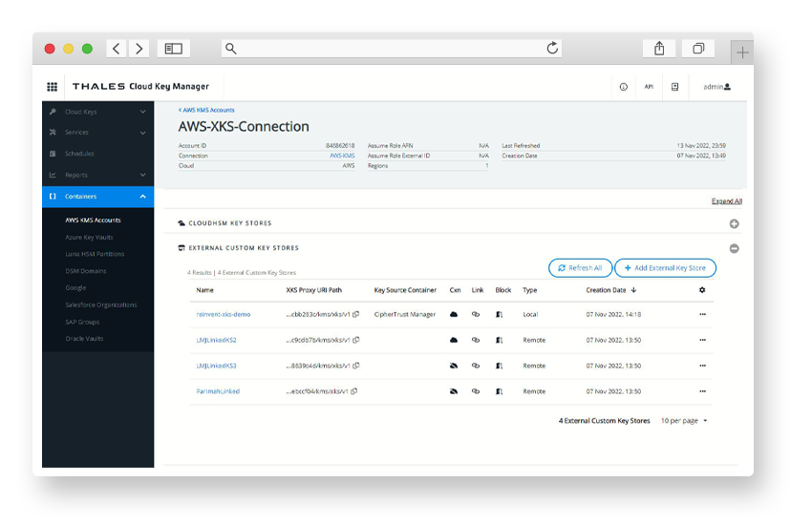Click disconnected cloud icon for ParimahLinked
The width and height of the screenshot is (812, 525).
click(x=454, y=391)
